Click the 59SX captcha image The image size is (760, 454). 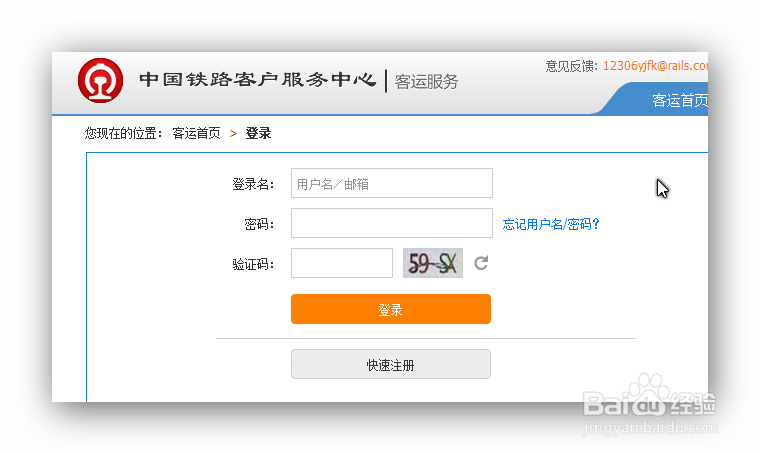(x=433, y=263)
